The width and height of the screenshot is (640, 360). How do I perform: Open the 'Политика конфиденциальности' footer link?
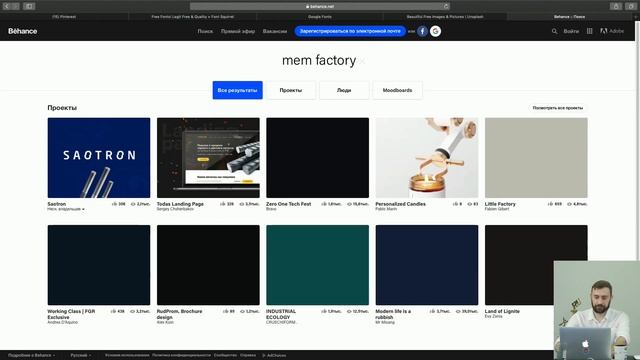click(x=181, y=356)
